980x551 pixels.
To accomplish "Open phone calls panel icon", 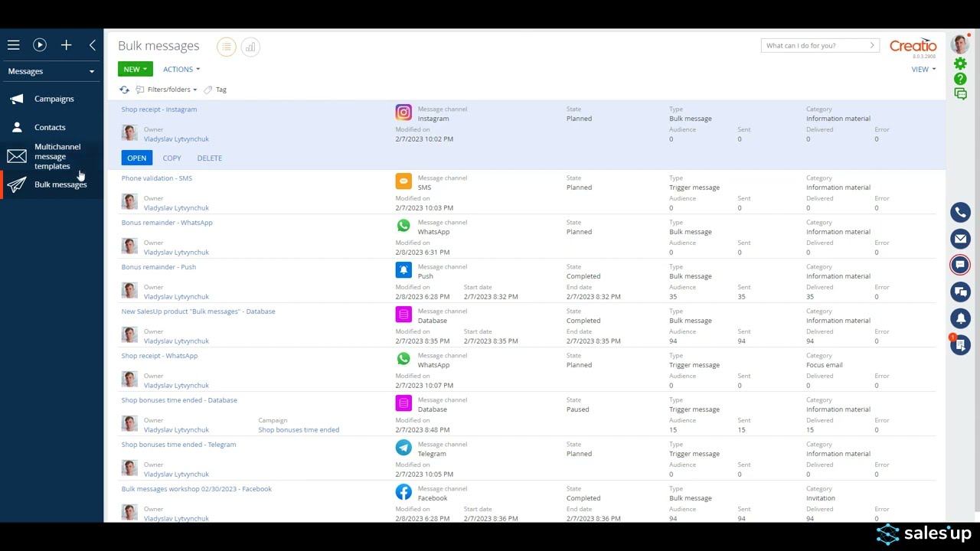I will pyautogui.click(x=960, y=212).
